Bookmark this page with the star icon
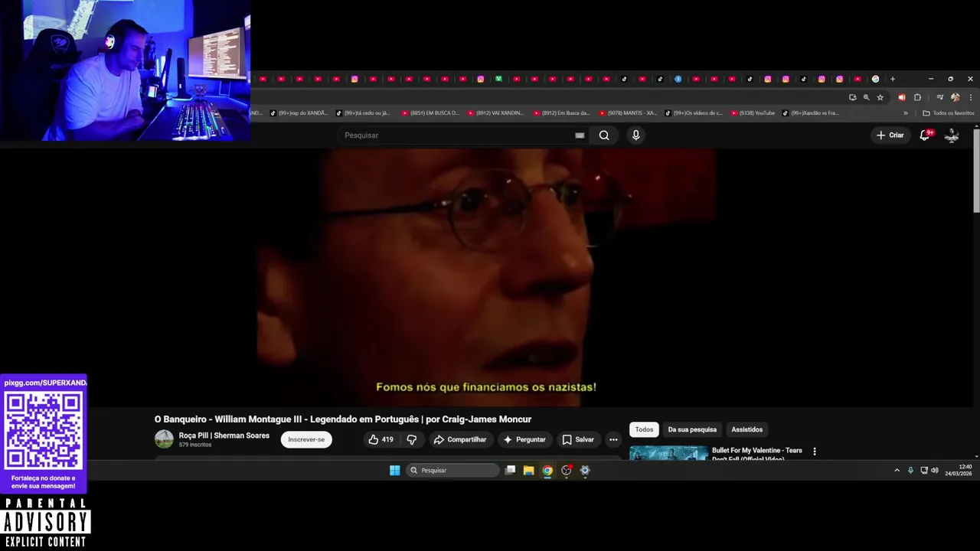This screenshot has height=551, width=980. point(880,97)
